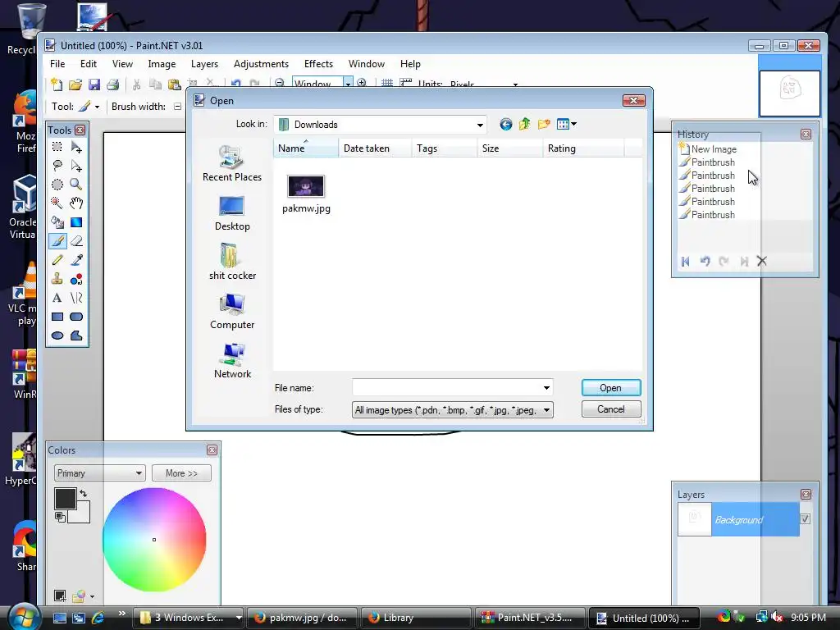Swap primary and secondary colors
The width and height of the screenshot is (840, 630).
83,493
